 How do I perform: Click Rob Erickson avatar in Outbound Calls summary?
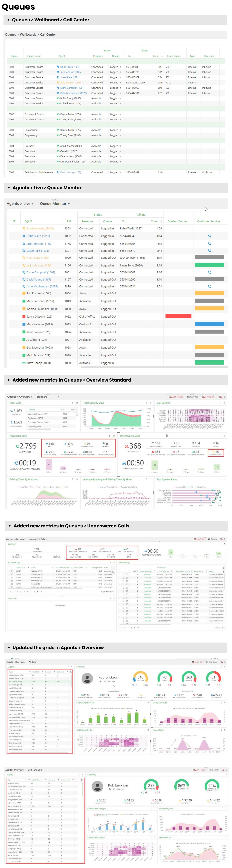click(98, 787)
